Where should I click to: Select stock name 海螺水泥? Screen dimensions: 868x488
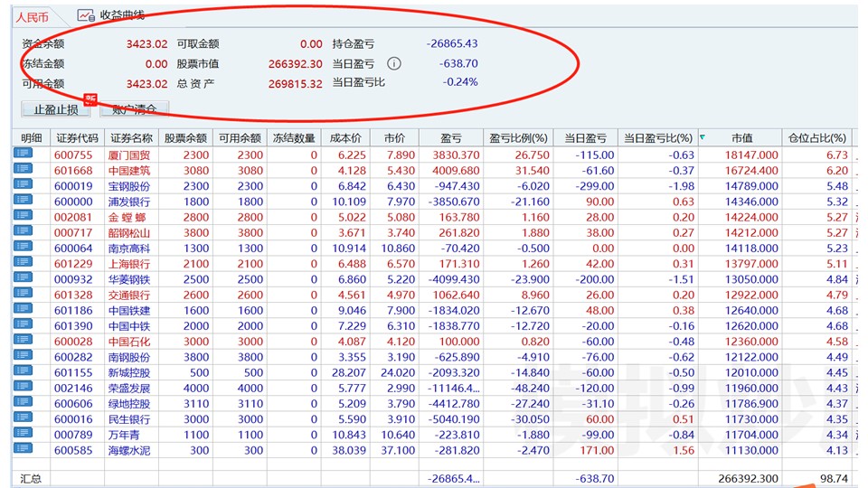tap(129, 450)
